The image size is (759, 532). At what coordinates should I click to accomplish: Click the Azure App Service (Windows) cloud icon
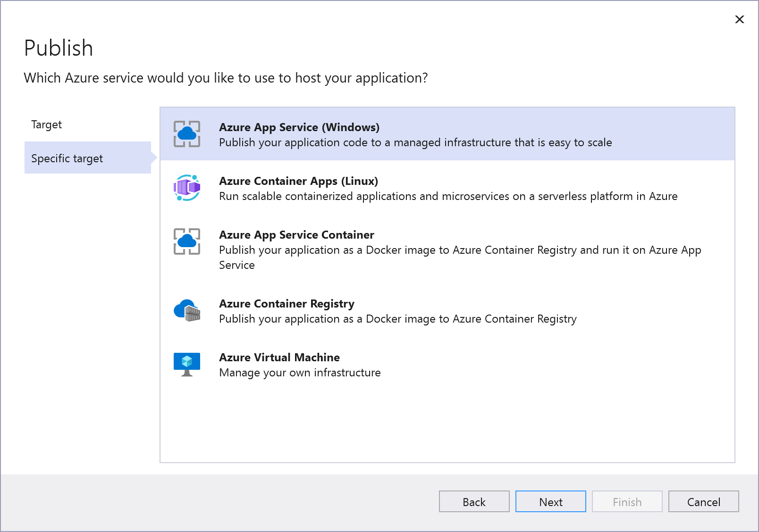(x=187, y=134)
